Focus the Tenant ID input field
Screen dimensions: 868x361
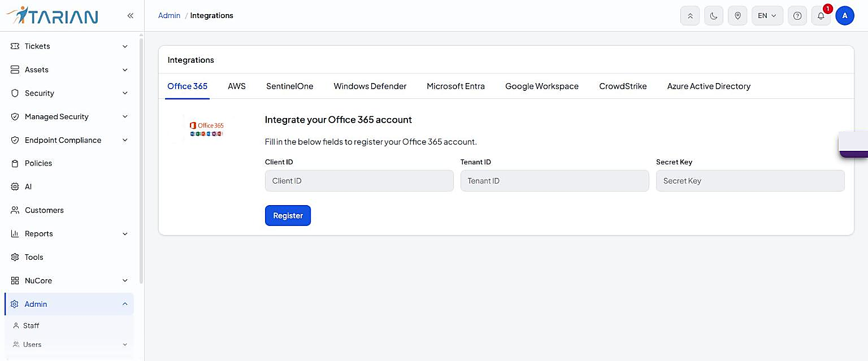pyautogui.click(x=555, y=181)
